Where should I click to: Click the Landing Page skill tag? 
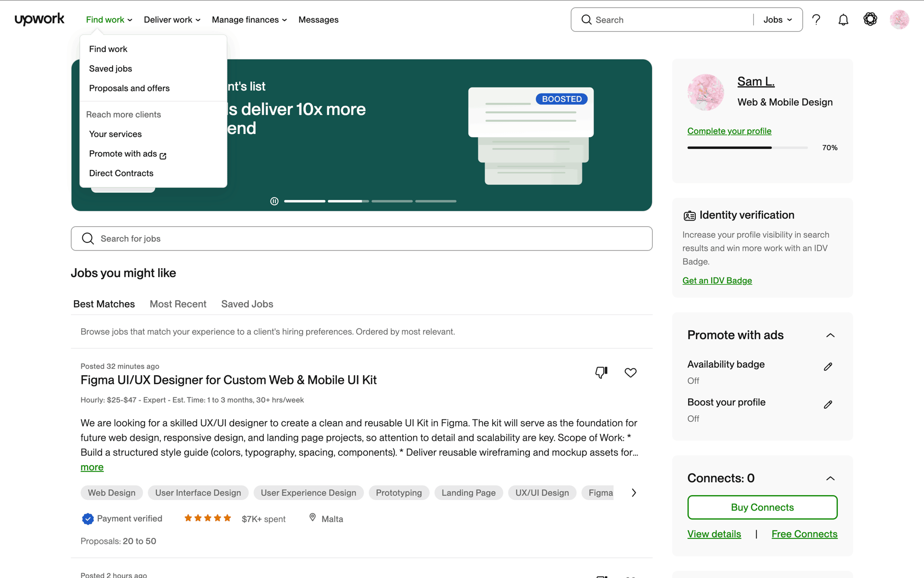point(469,493)
